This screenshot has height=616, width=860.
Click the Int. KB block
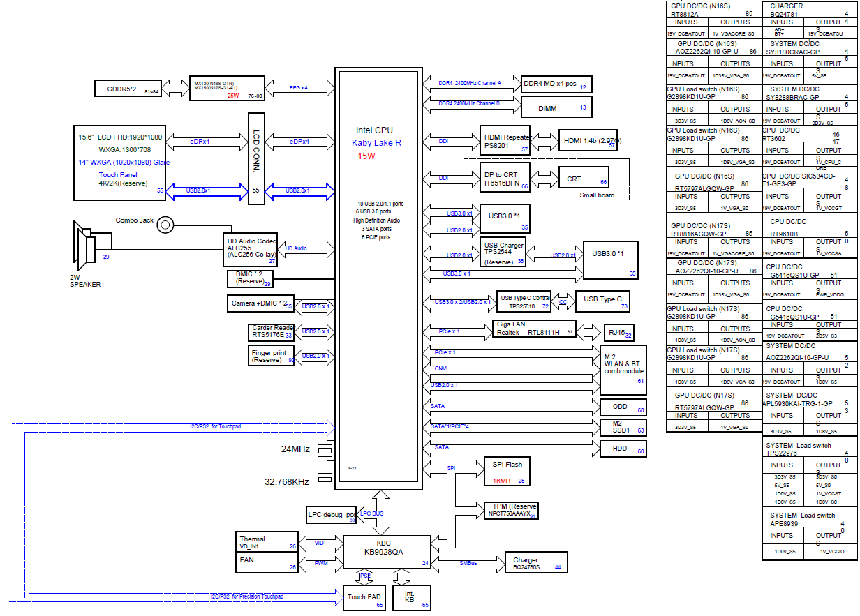tap(413, 598)
